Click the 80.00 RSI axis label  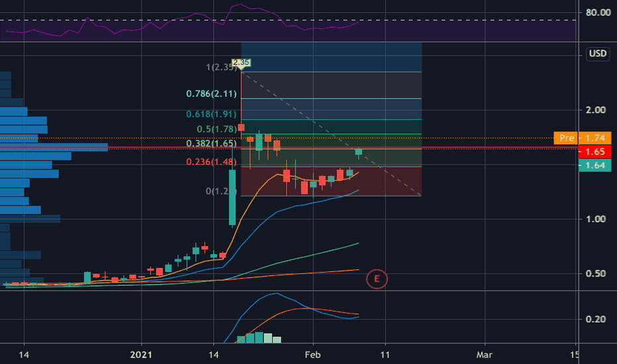coord(598,13)
